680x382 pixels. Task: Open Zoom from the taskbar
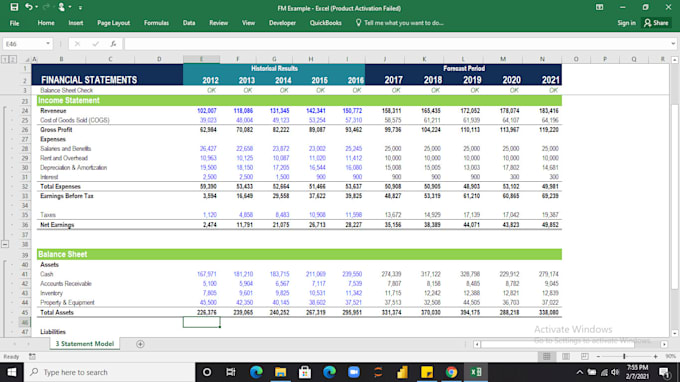354,372
